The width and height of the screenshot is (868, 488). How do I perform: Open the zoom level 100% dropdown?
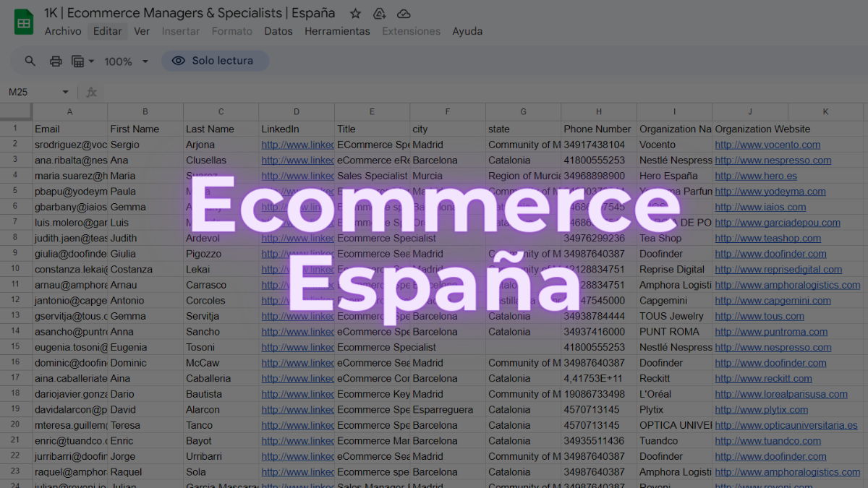(126, 61)
